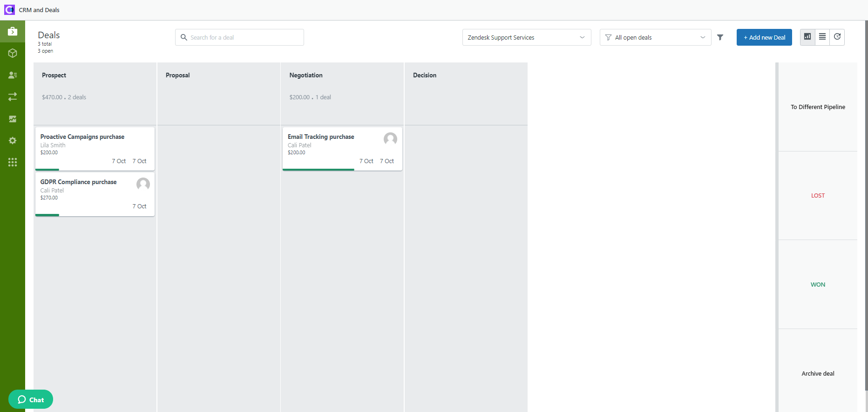The height and width of the screenshot is (412, 868).
Task: Click the LOST drop zone
Action: point(818,196)
